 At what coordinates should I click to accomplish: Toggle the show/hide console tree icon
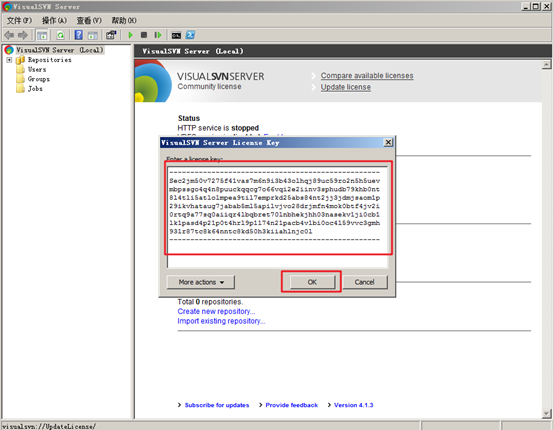(x=42, y=35)
